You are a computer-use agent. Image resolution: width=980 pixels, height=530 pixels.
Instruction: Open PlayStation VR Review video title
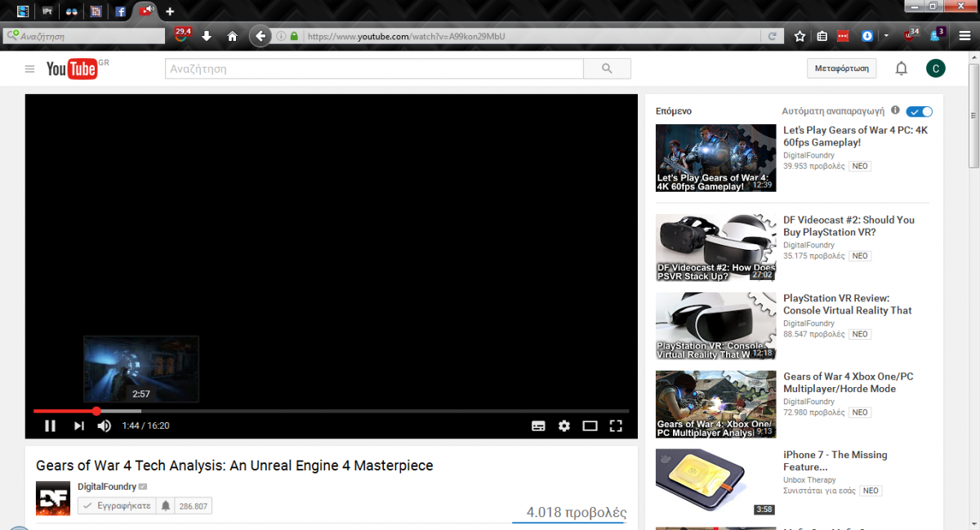click(847, 304)
